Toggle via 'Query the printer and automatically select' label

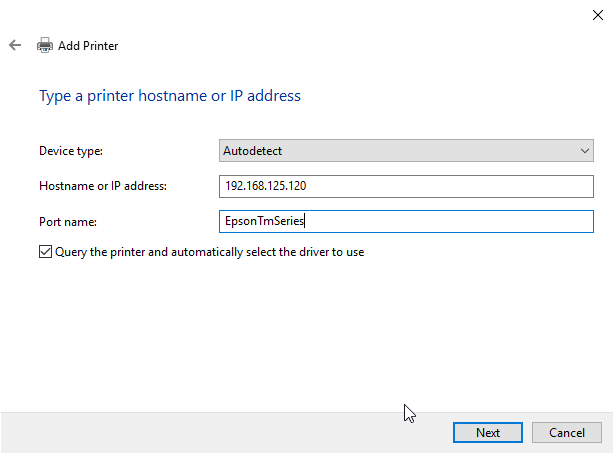[x=209, y=252]
